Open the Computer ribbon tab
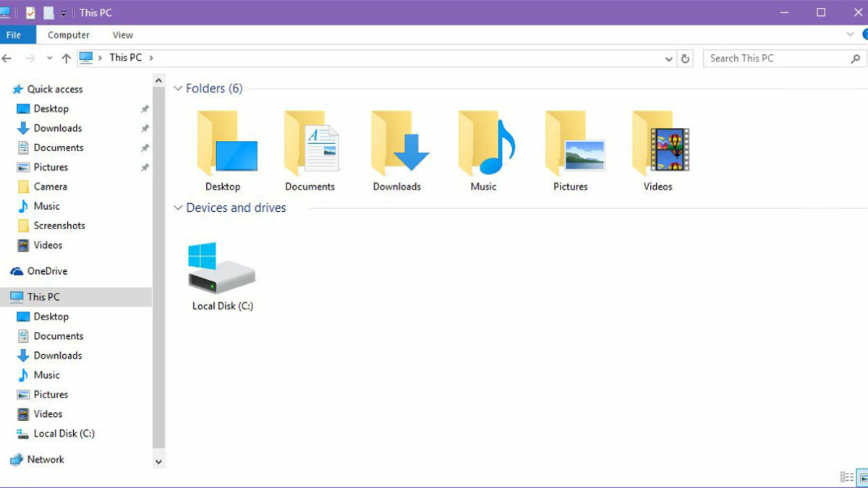The width and height of the screenshot is (868, 488). pyautogui.click(x=69, y=35)
